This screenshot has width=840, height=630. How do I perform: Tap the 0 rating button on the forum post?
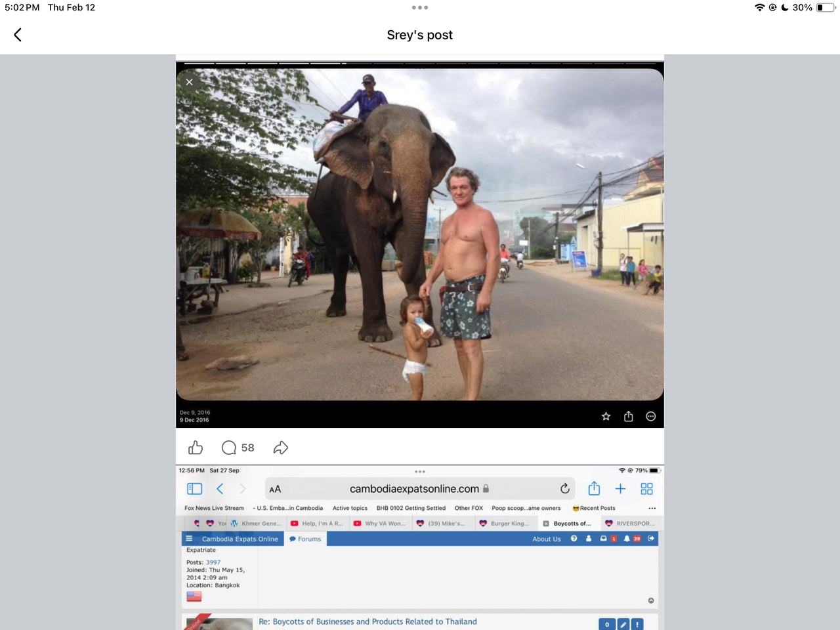pyautogui.click(x=607, y=624)
